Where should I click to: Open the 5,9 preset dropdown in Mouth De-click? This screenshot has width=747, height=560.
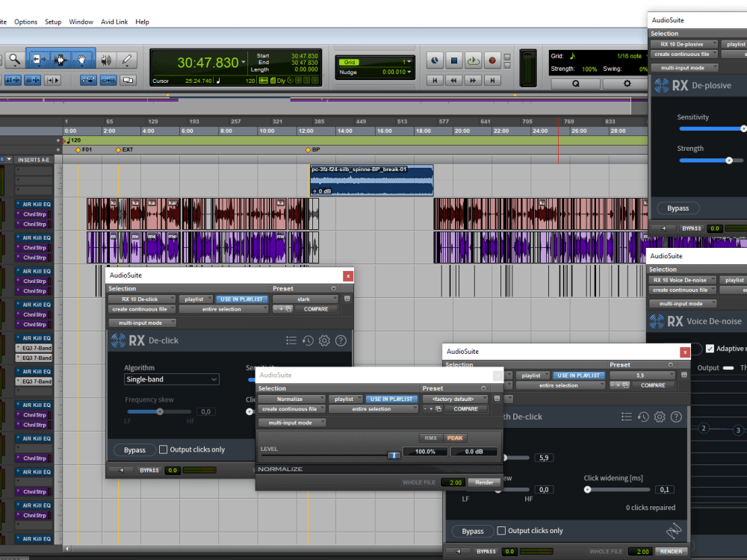click(x=642, y=376)
